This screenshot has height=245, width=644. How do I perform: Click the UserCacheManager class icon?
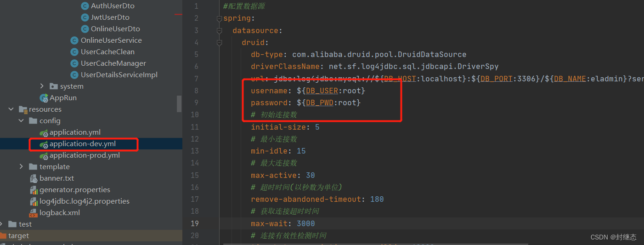click(74, 63)
